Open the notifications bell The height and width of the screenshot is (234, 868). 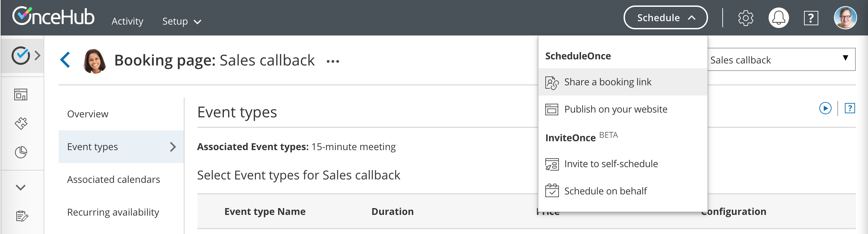click(778, 18)
